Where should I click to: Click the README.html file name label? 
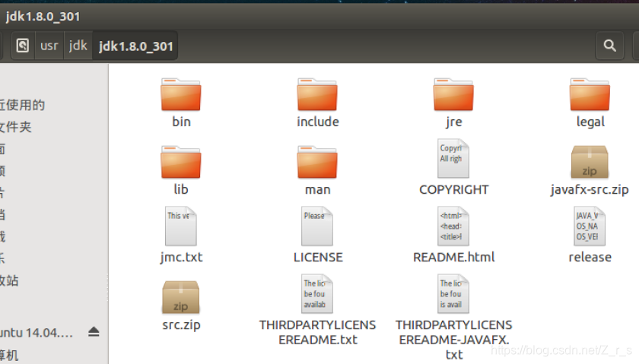click(454, 258)
